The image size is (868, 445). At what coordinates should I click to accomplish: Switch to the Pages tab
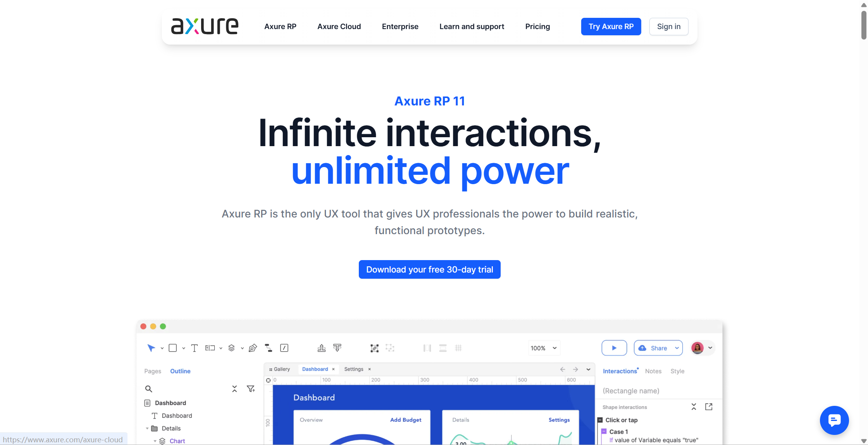click(153, 371)
